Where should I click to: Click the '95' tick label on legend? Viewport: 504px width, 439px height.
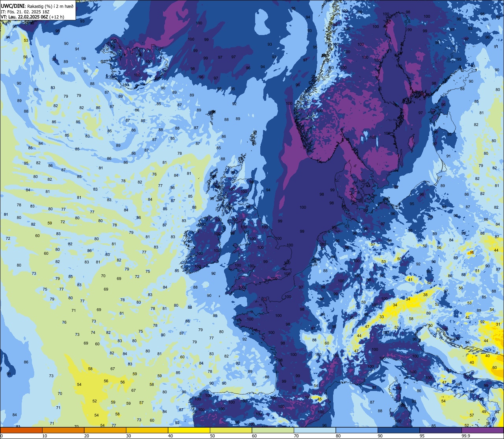point(422,436)
